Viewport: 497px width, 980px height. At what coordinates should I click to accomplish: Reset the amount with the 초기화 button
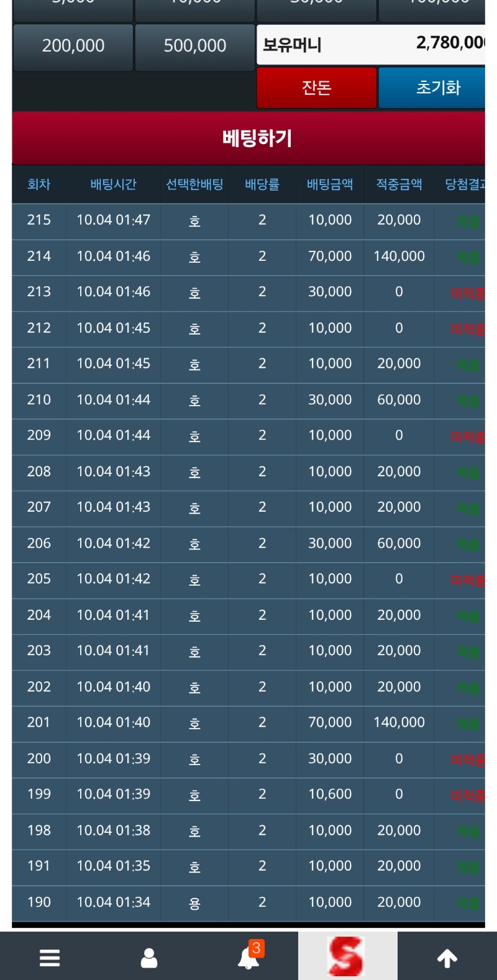pos(437,88)
